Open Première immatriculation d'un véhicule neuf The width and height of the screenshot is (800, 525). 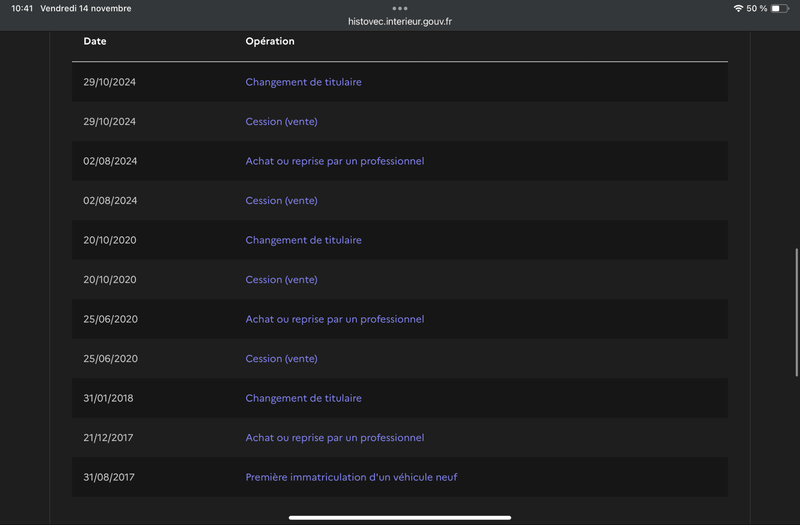(x=351, y=477)
